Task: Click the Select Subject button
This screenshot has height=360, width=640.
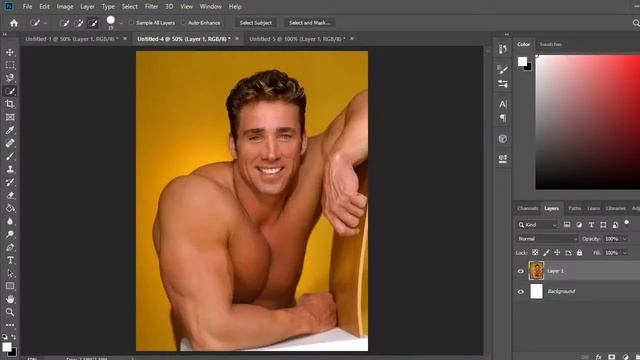Action: click(256, 23)
